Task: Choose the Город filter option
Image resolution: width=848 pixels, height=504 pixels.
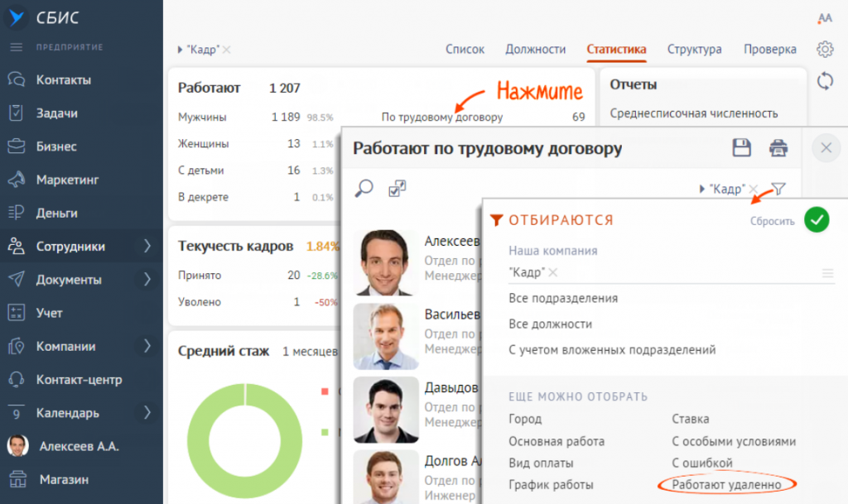Action: [525, 419]
